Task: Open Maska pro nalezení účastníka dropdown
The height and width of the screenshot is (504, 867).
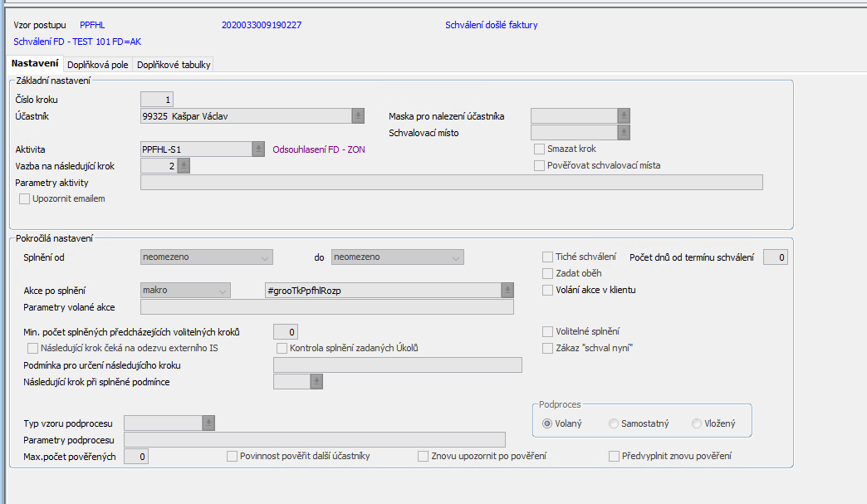Action: click(x=624, y=116)
